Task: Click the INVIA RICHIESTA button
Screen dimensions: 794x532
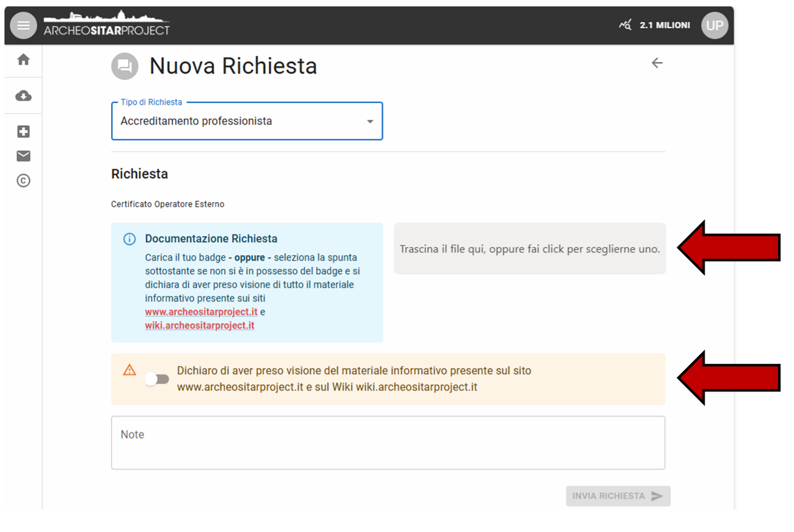Action: [618, 496]
